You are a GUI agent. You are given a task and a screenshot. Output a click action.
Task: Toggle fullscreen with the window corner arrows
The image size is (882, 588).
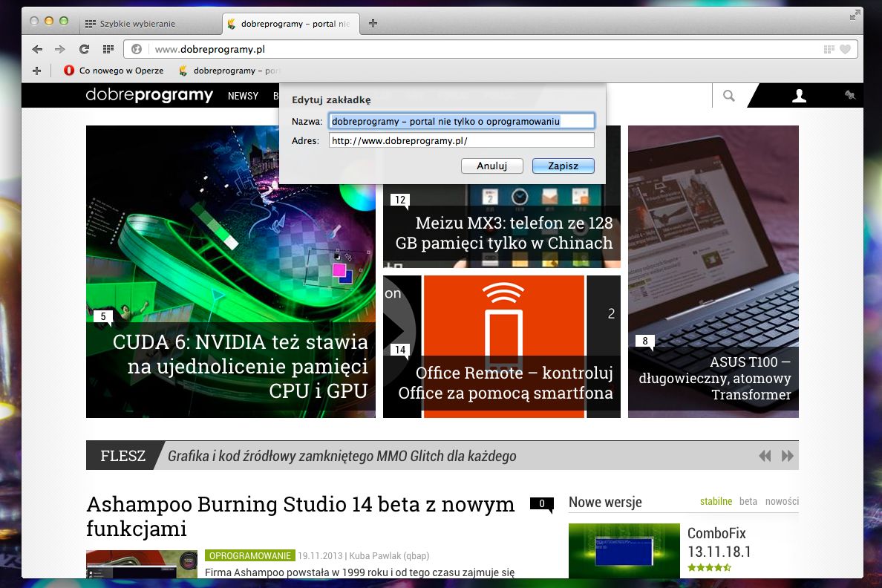click(855, 15)
